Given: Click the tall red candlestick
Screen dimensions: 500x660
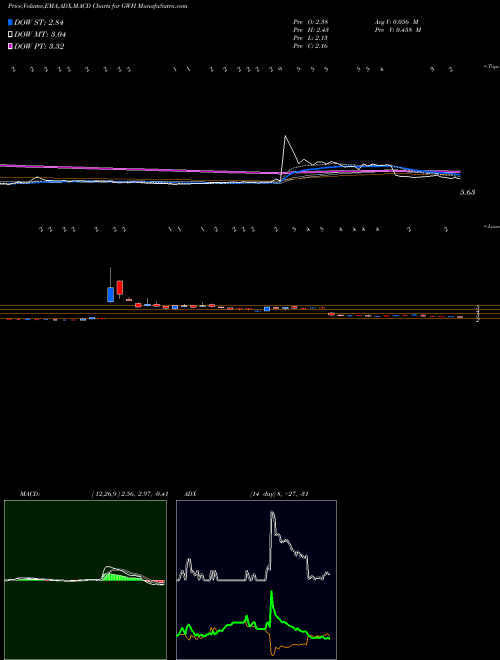Looking at the screenshot, I should tap(120, 287).
